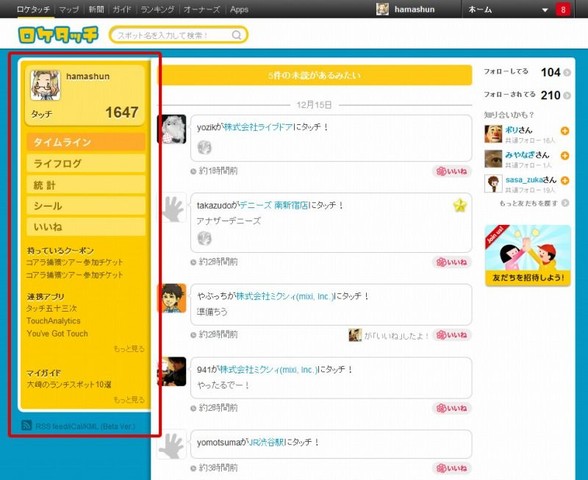Open yozik's avatar in timeline
This screenshot has width=588, height=480.
[x=171, y=129]
